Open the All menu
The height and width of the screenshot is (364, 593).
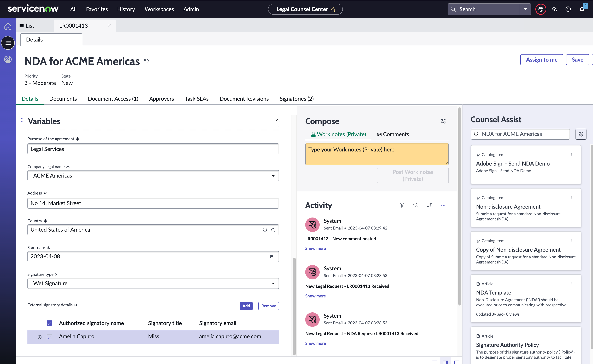point(73,9)
